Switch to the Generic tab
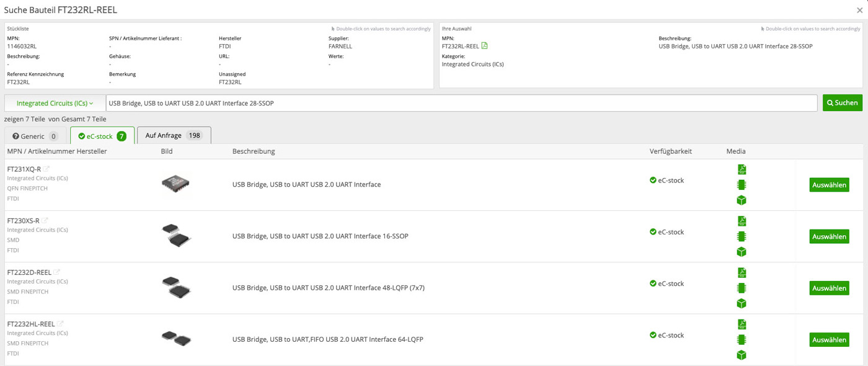Screen dimensions: 868x366 coord(35,136)
